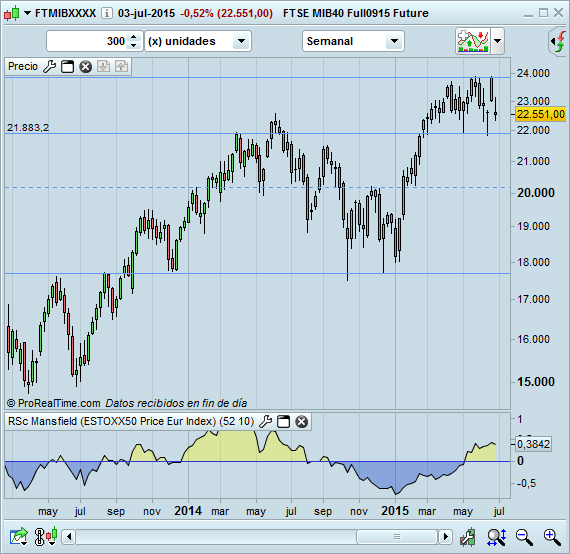Click the current price label 22.551,00
Image resolution: width=570 pixels, height=554 pixels.
(x=541, y=115)
